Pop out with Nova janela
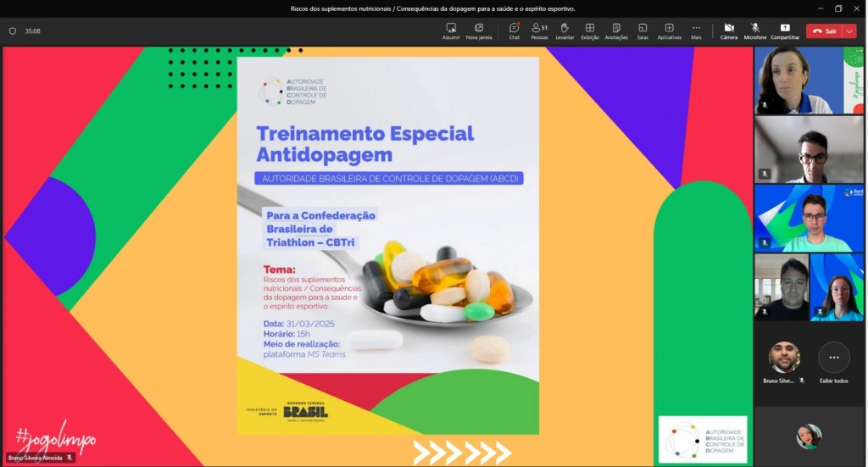This screenshot has height=467, width=868. click(479, 31)
